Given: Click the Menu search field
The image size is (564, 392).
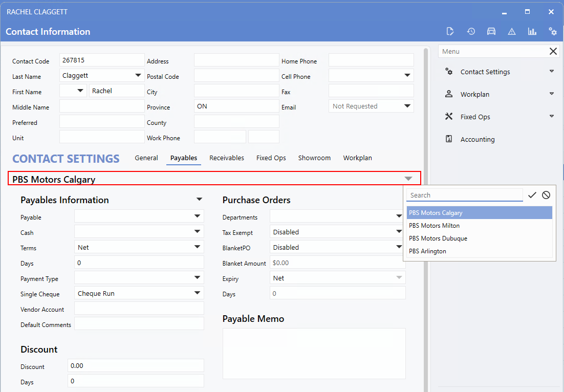Looking at the screenshot, I should [493, 51].
